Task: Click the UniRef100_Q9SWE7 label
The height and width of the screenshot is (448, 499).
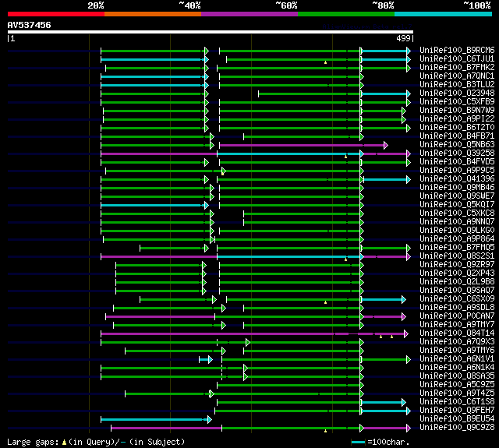Action: pyautogui.click(x=457, y=196)
